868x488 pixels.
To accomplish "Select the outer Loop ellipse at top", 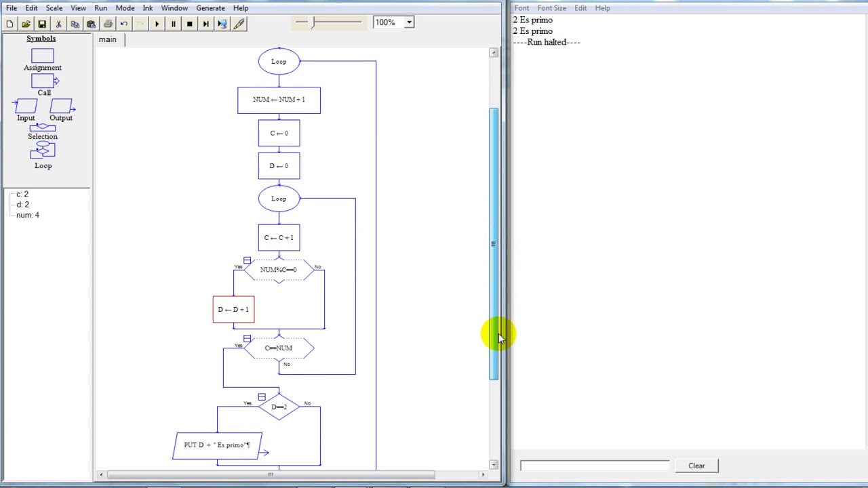I will pyautogui.click(x=279, y=62).
